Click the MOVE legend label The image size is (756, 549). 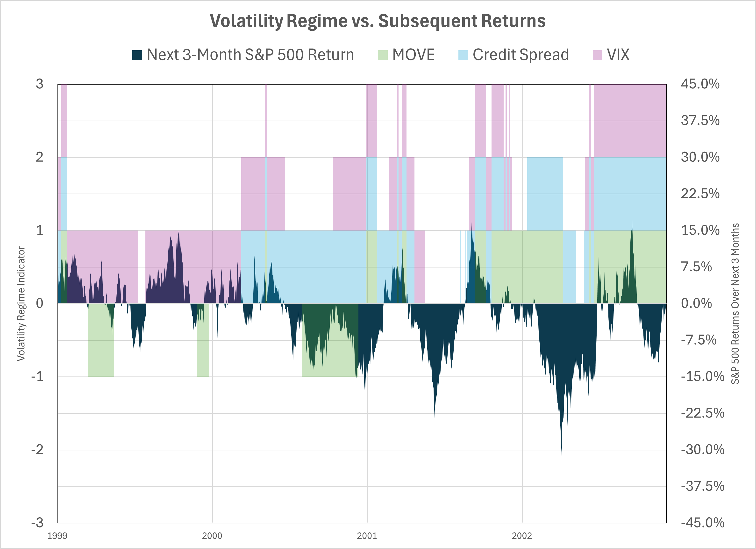coord(413,55)
